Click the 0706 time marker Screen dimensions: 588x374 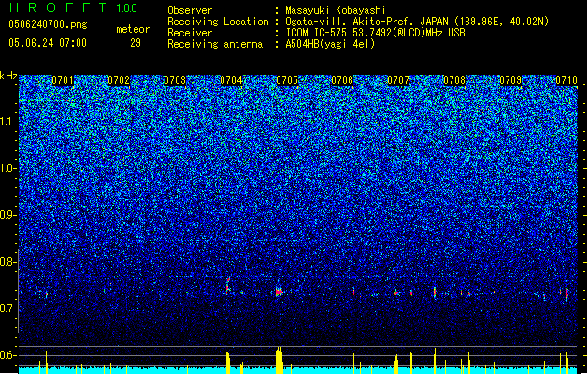[342, 80]
